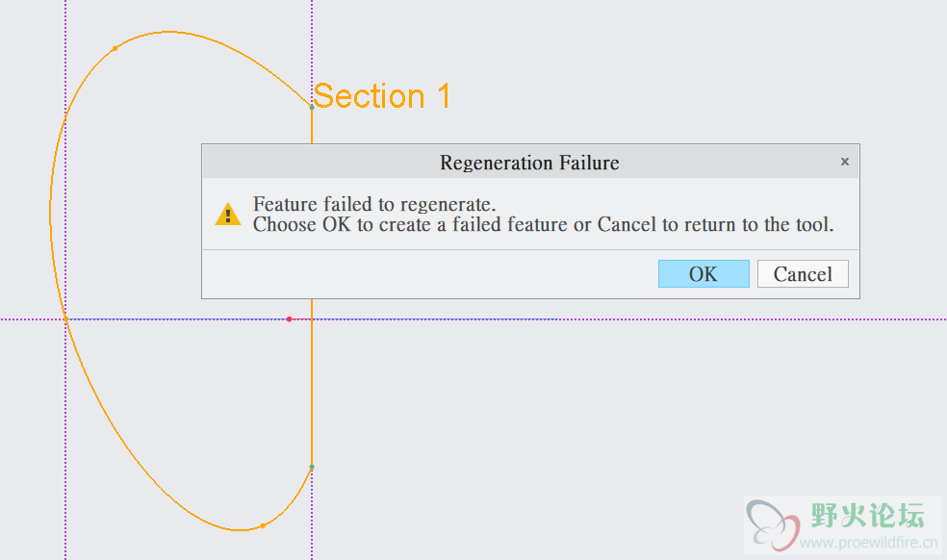Pick the cyan endpoint below Section 1 label
Viewport: 947px width, 560px height.
coord(312,107)
